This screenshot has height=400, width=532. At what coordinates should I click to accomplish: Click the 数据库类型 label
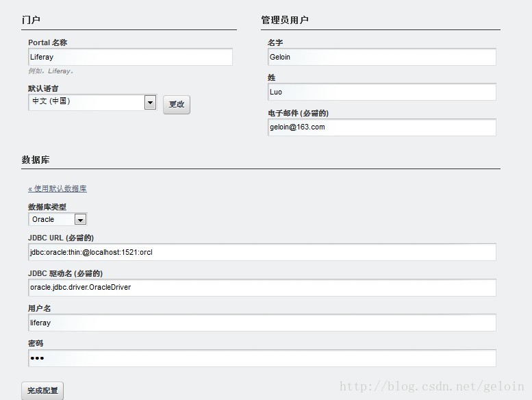47,207
